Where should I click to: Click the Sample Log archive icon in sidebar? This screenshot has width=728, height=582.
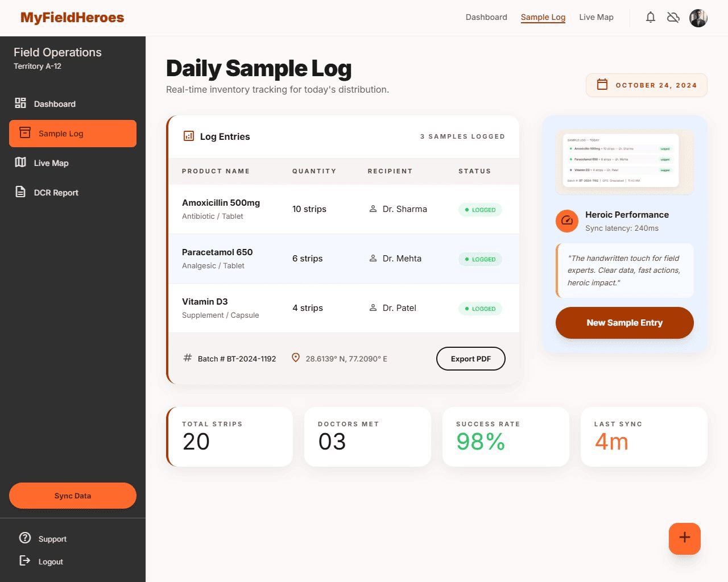[25, 132]
